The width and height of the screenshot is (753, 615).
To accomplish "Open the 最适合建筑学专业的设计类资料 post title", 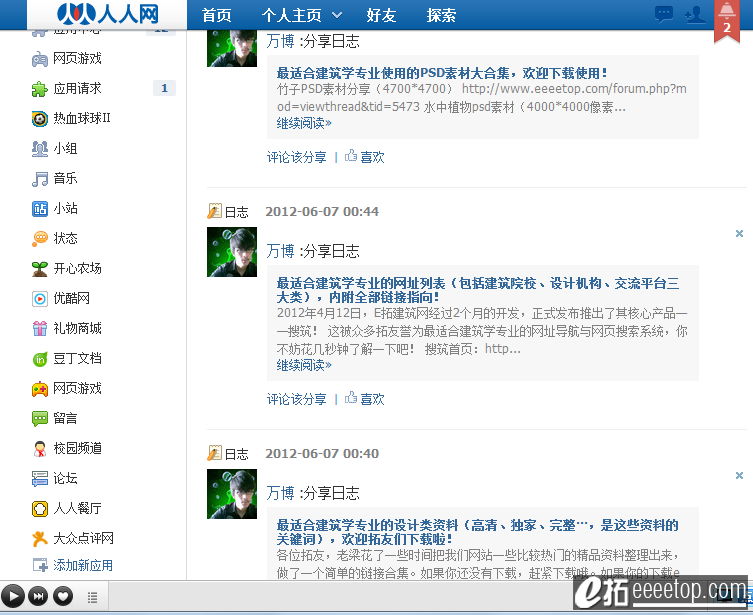I will point(478,532).
